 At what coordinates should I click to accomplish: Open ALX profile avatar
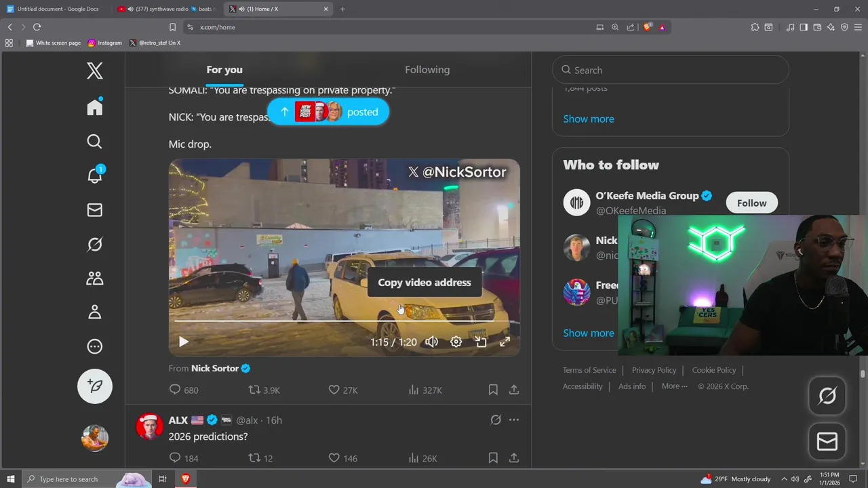point(149,427)
